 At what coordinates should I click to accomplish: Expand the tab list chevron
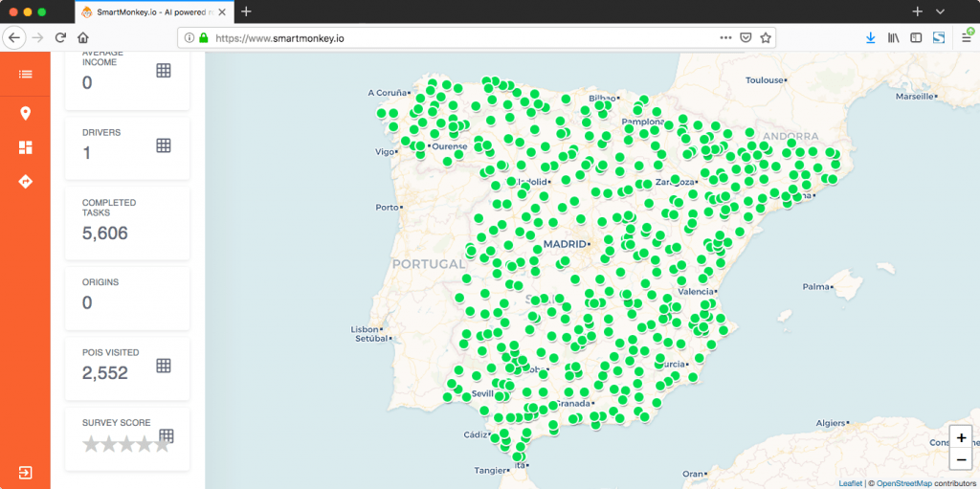(940, 11)
